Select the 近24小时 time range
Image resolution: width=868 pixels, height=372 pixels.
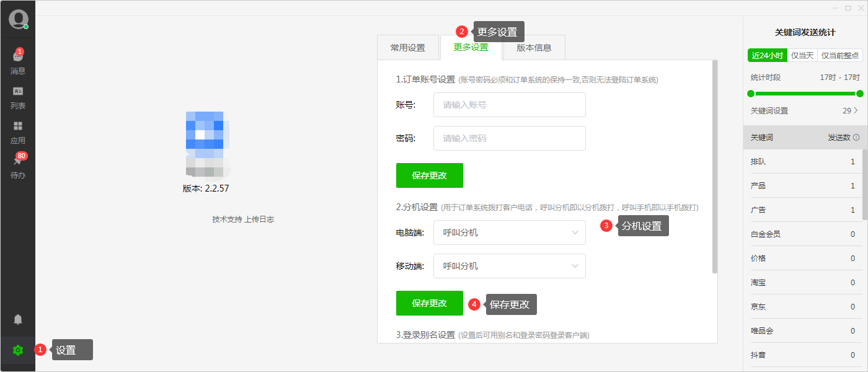[x=767, y=55]
